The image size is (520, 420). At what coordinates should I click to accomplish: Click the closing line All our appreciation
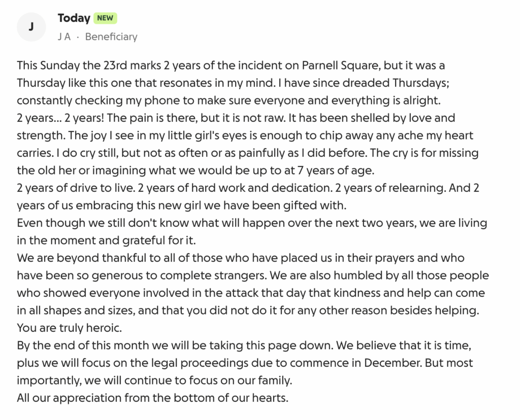tap(152, 398)
